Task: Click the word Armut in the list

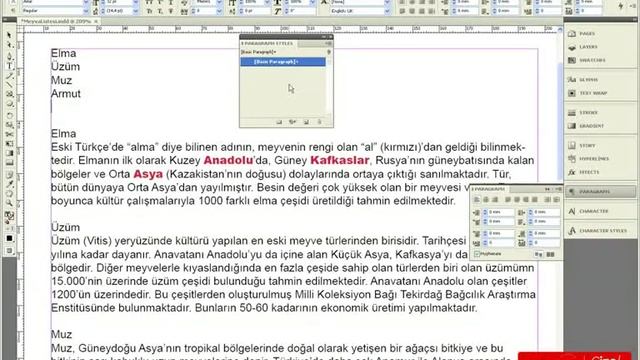Action: pos(66,93)
